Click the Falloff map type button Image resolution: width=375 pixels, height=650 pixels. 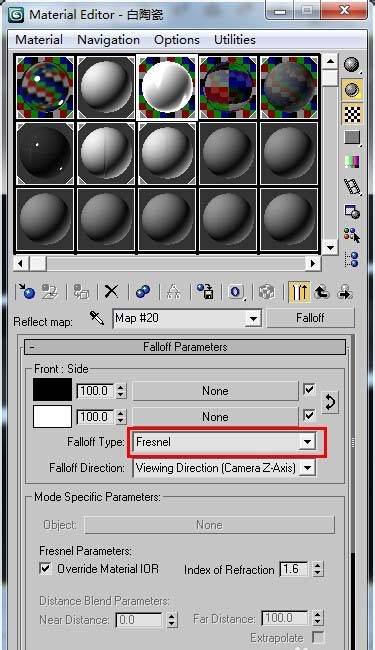[310, 318]
